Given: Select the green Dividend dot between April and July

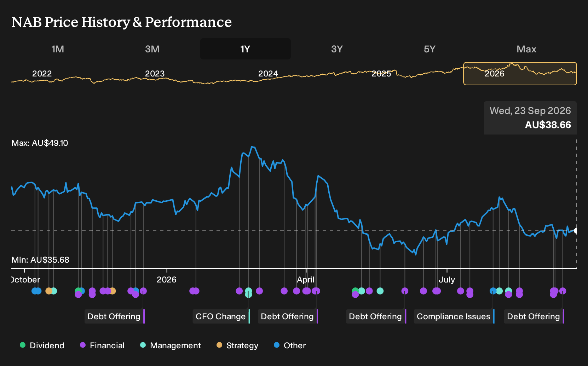Looking at the screenshot, I should (x=355, y=291).
